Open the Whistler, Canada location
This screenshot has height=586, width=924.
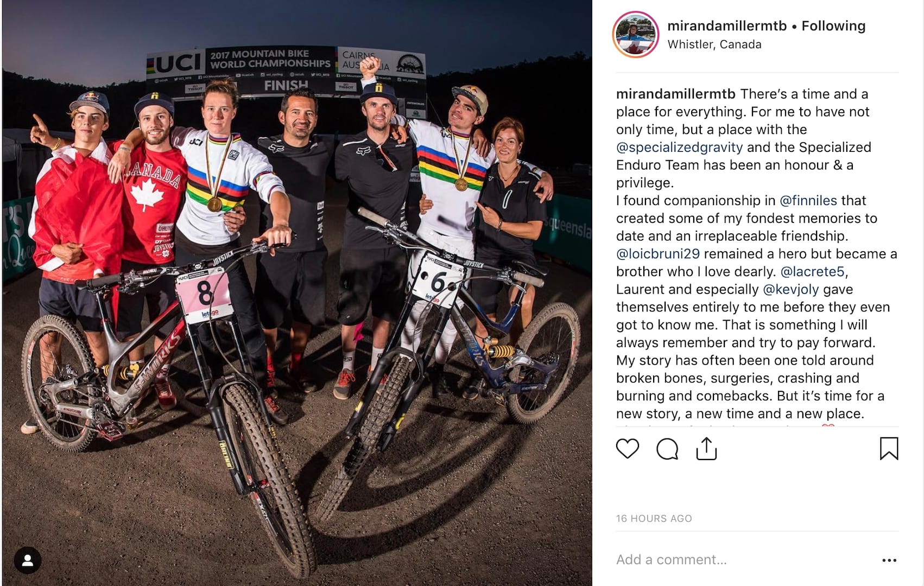coord(714,44)
